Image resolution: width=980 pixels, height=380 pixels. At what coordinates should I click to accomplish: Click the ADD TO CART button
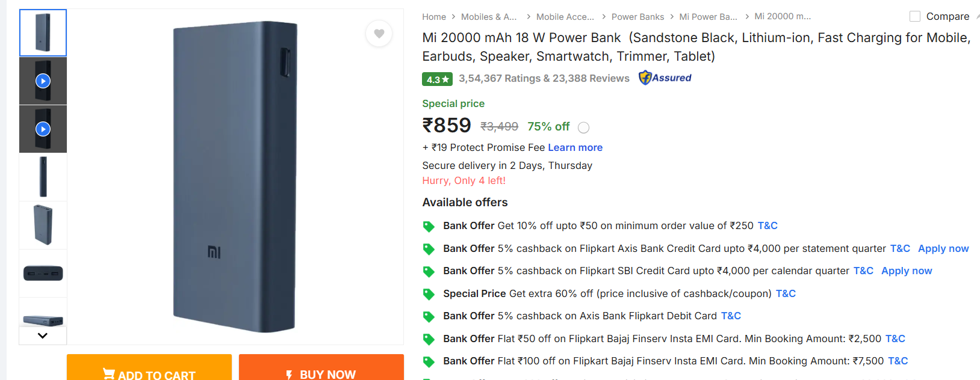point(149,370)
